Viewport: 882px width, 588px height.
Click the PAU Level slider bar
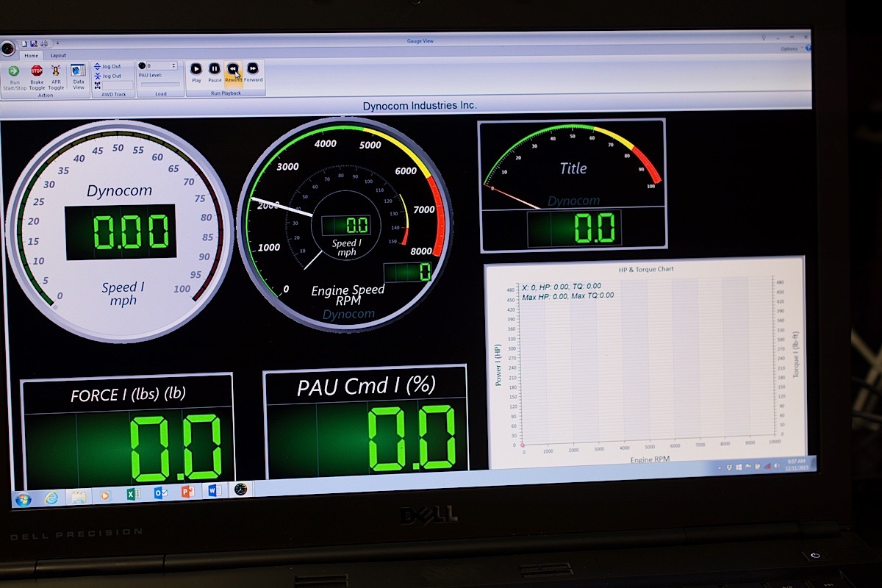(x=159, y=85)
